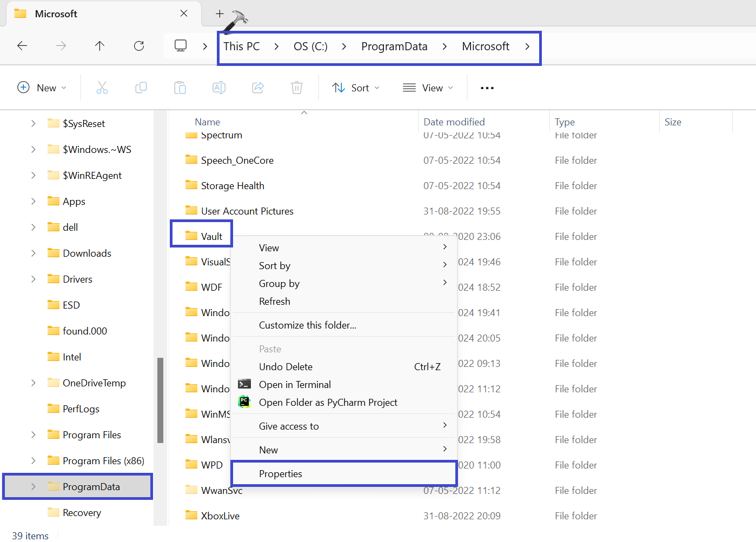Open the See more ellipsis menu
The image size is (756, 542).
[487, 88]
